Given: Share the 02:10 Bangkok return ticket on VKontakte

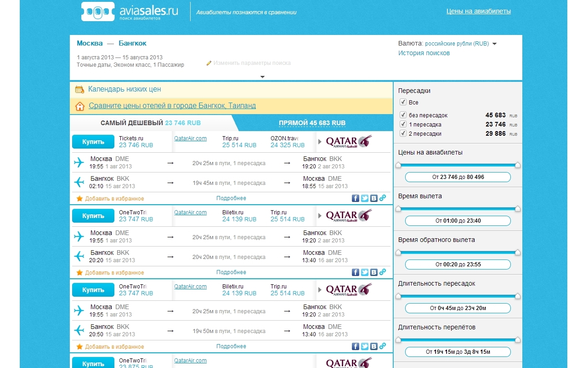Looking at the screenshot, I should click(x=374, y=198).
